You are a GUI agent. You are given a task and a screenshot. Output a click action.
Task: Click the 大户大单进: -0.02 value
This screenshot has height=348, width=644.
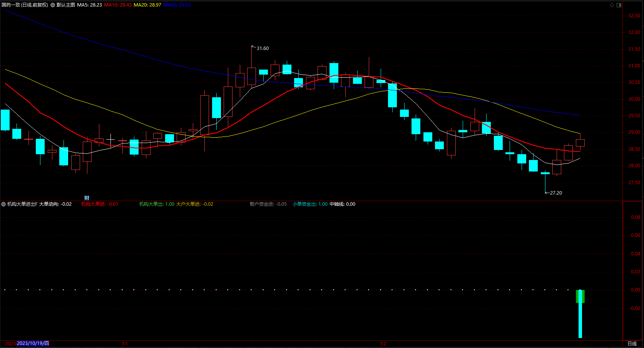[195, 204]
